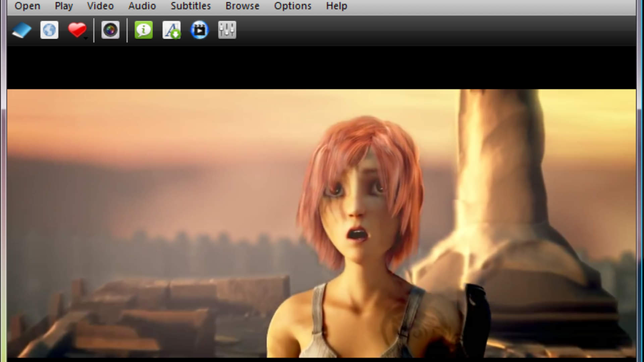Image resolution: width=644 pixels, height=362 pixels.
Task: Open the Play menu
Action: 63,6
